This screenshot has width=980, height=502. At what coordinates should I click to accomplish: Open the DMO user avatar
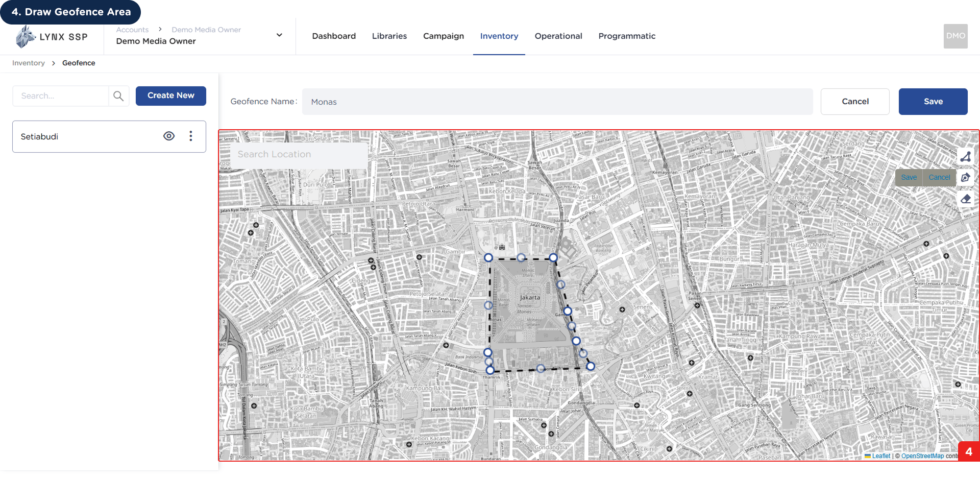click(955, 36)
